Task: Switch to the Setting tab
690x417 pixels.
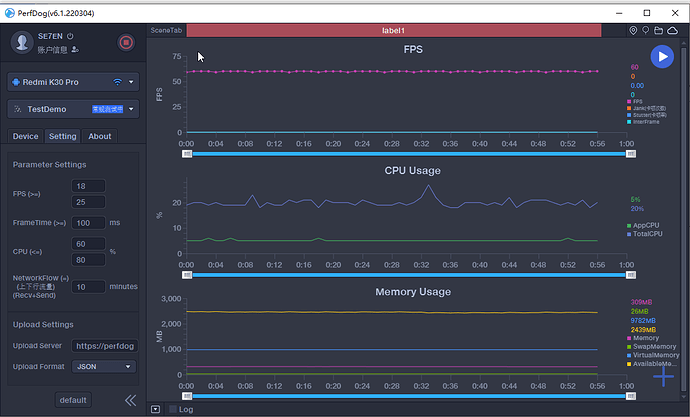Action: 62,136
